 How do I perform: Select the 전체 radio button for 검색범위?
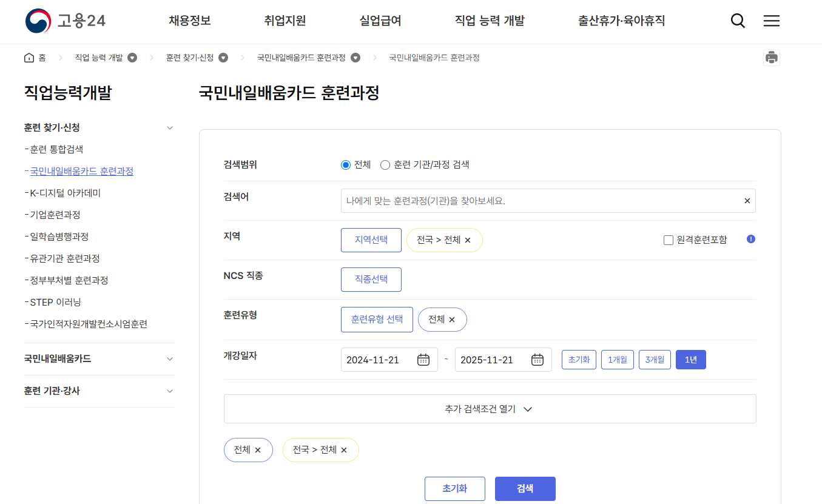tap(346, 165)
